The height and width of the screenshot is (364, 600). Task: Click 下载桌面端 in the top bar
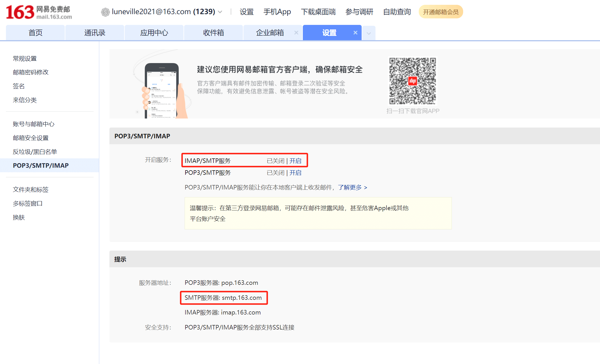[318, 12]
